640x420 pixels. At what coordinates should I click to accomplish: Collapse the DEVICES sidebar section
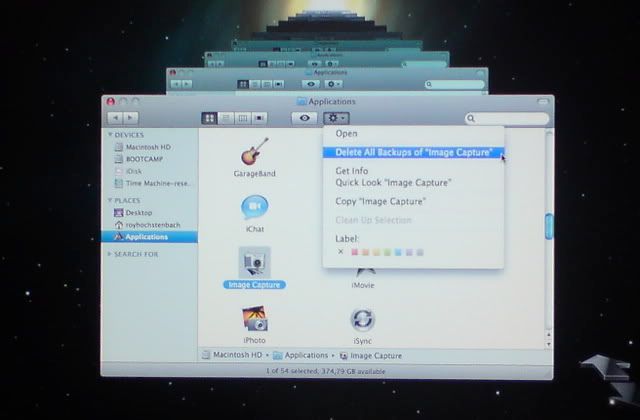coord(110,135)
